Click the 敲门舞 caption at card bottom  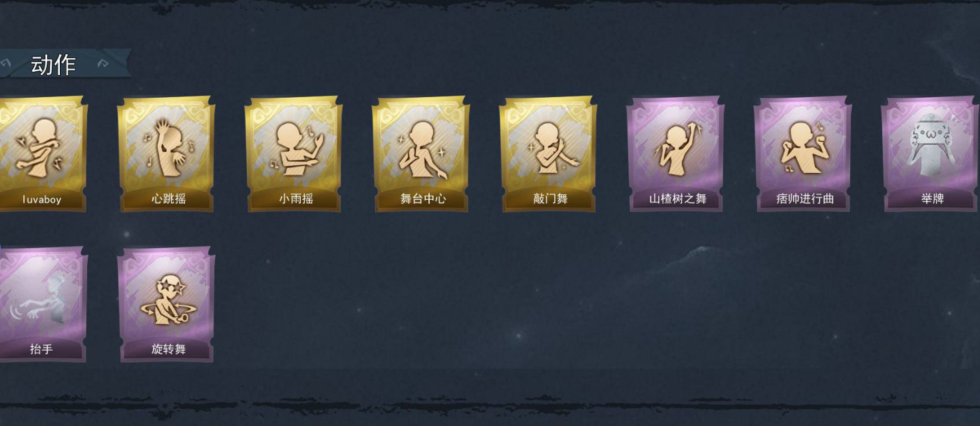tap(550, 199)
